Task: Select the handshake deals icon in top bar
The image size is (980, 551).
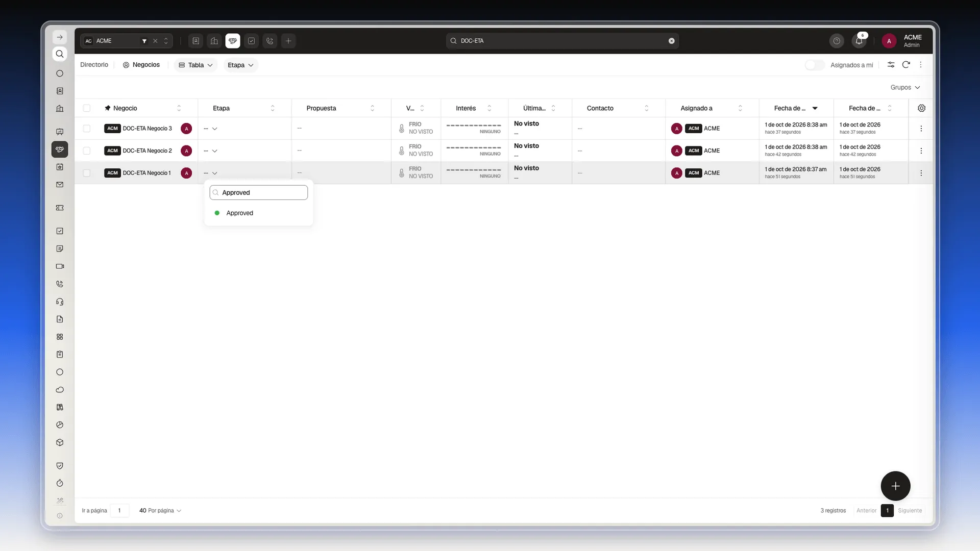Action: (233, 41)
